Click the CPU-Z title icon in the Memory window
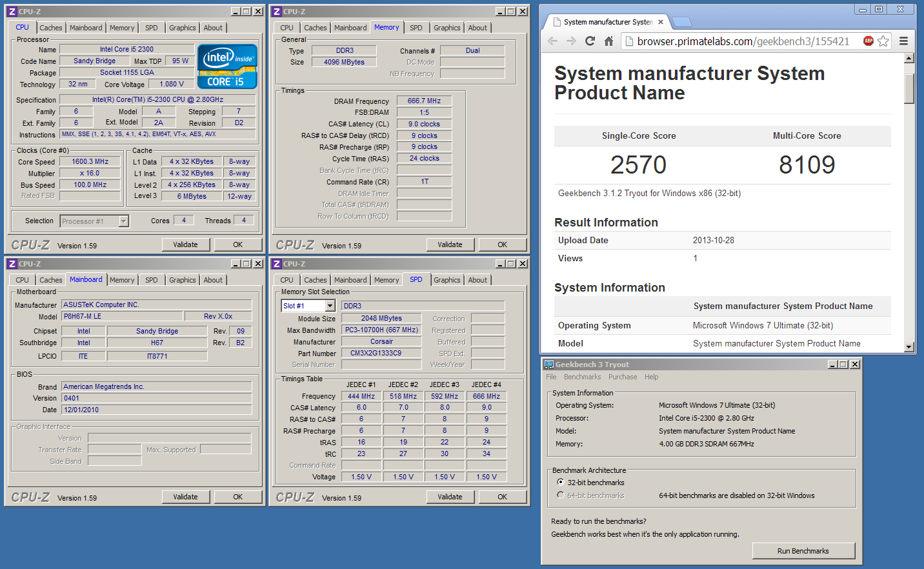 pyautogui.click(x=276, y=11)
